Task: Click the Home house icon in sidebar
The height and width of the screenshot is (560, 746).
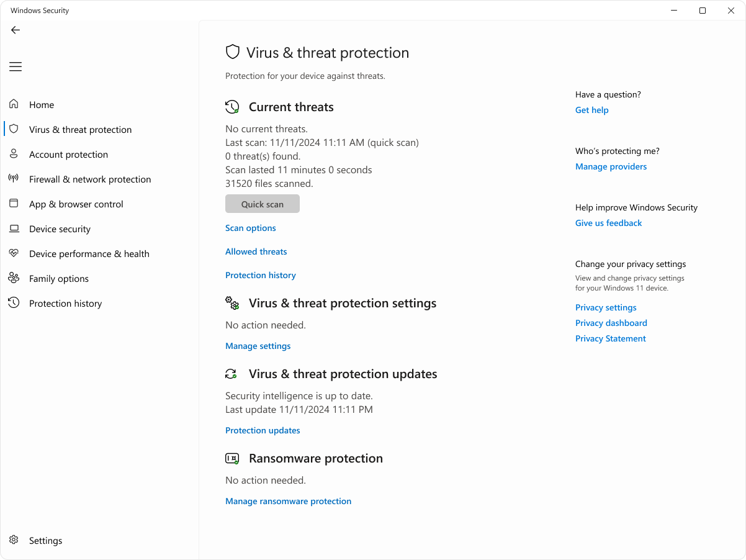Action: (14, 104)
